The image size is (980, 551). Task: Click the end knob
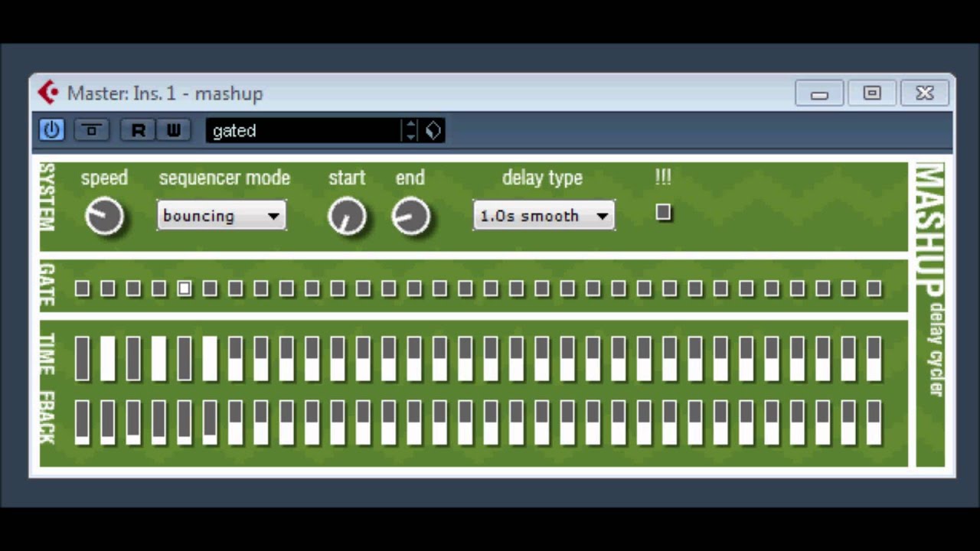[x=410, y=217]
